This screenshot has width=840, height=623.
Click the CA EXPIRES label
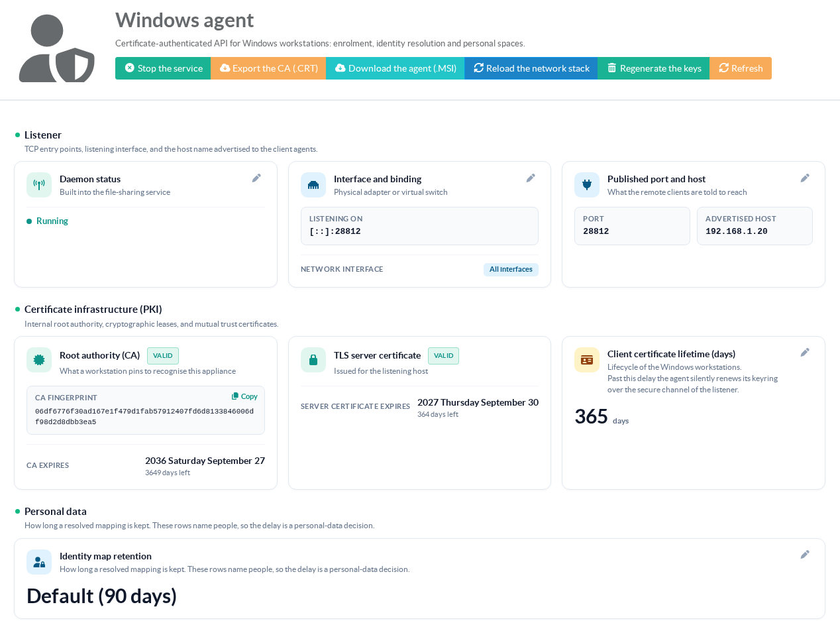pos(48,465)
